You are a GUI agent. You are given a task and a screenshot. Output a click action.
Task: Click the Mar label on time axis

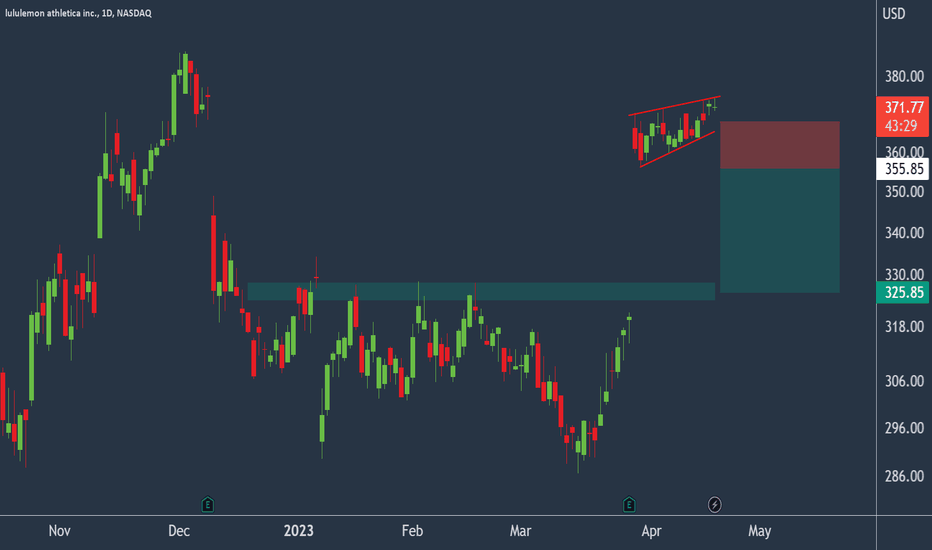pos(520,531)
